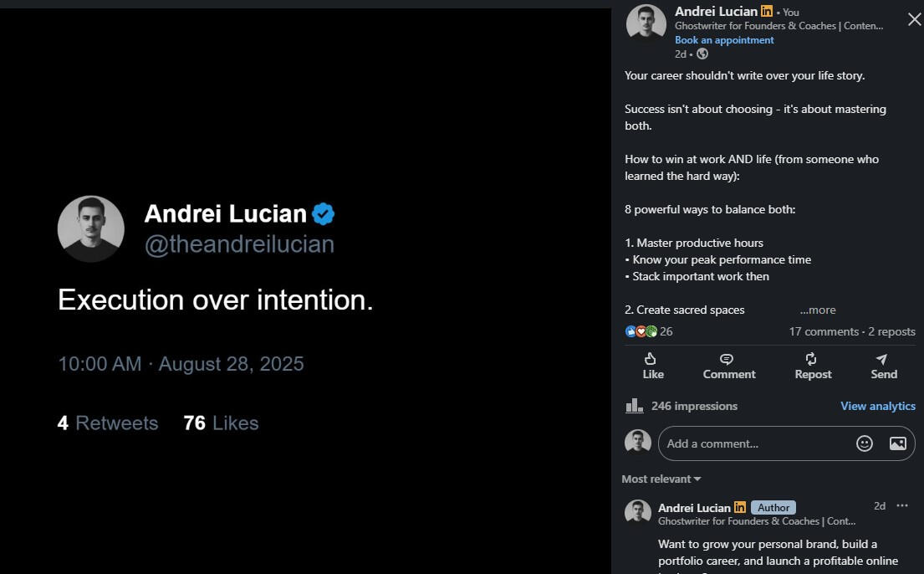
Task: Click the globe visibility icon
Action: point(702,54)
